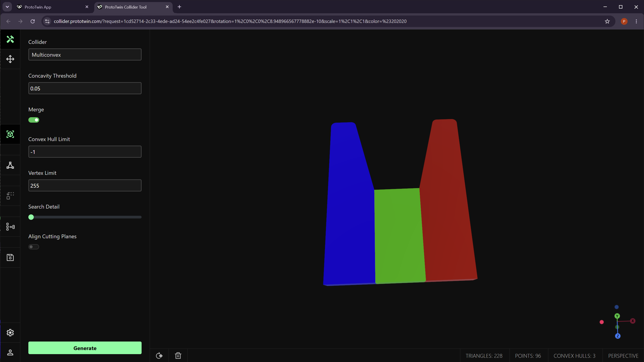
Task: Click the dimmed dashed-selection icon in sidebar
Action: click(x=10, y=196)
